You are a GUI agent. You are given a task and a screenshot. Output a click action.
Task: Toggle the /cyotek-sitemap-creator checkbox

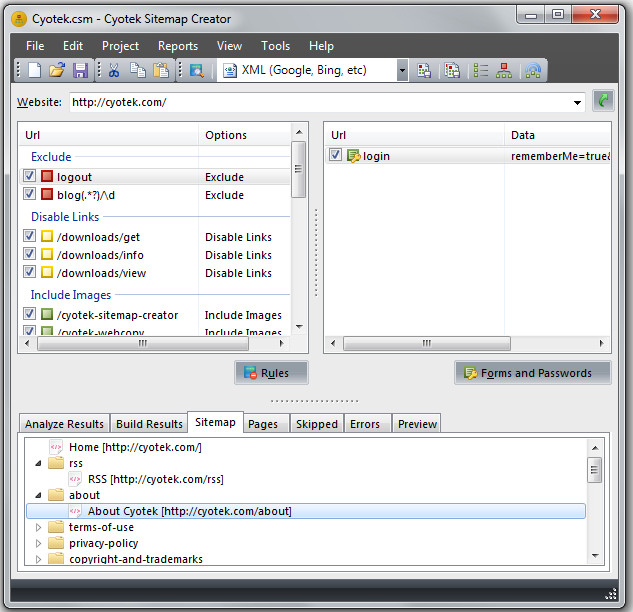29,314
